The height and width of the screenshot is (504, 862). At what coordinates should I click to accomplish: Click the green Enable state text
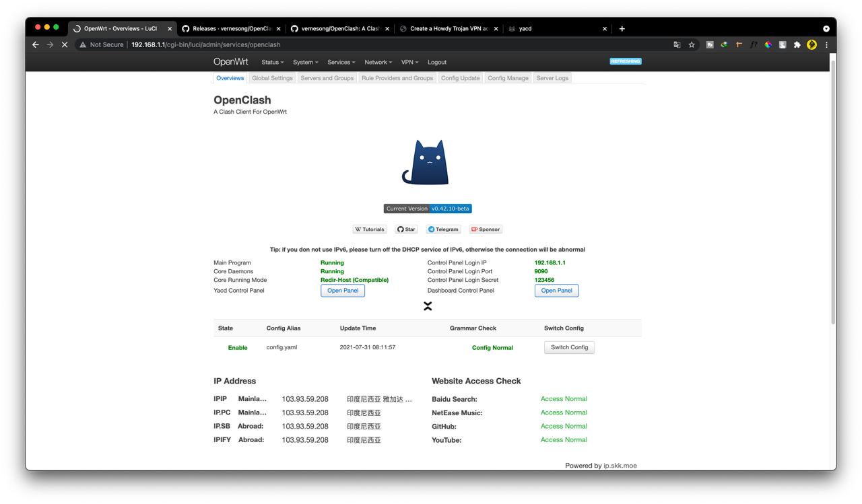(238, 348)
